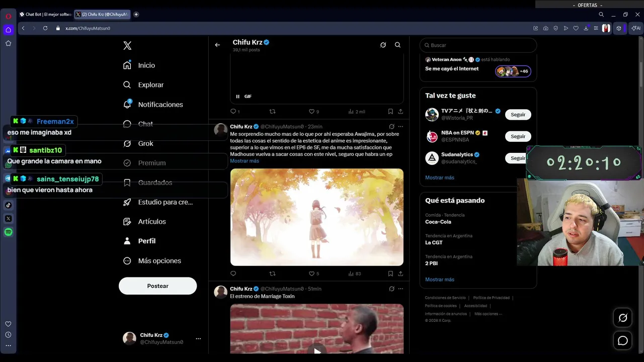Open the Opera main menu logo
The image size is (644, 362).
(8, 16)
